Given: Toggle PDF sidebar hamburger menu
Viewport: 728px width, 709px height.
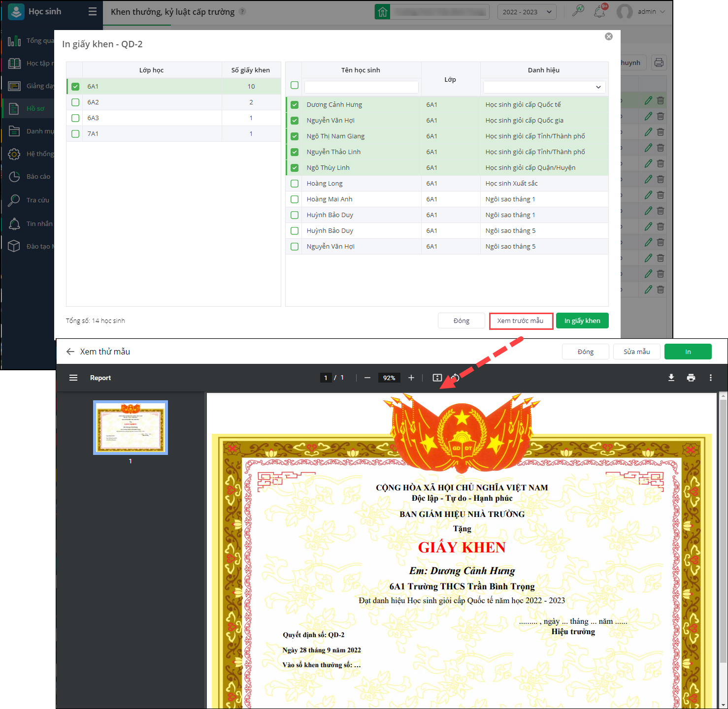Looking at the screenshot, I should pos(73,378).
